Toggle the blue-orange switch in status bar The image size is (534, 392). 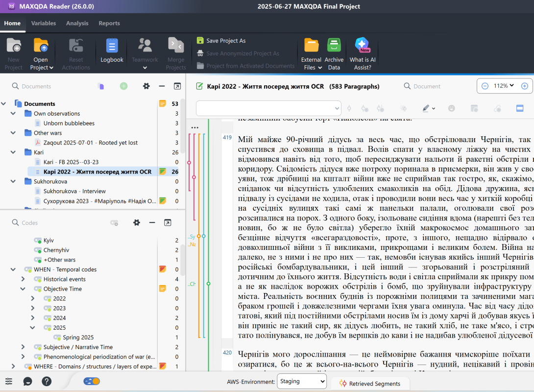pos(92,381)
